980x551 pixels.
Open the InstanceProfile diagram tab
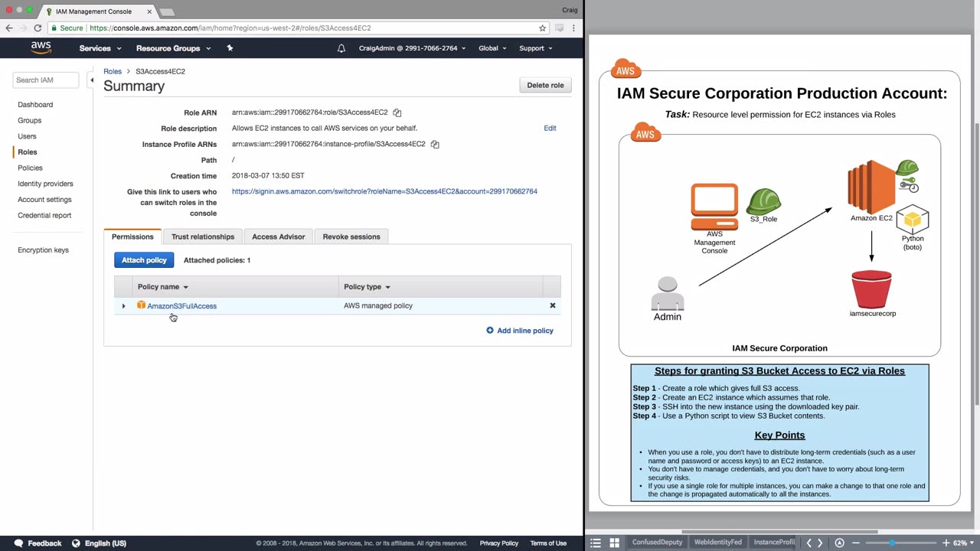pyautogui.click(x=774, y=543)
